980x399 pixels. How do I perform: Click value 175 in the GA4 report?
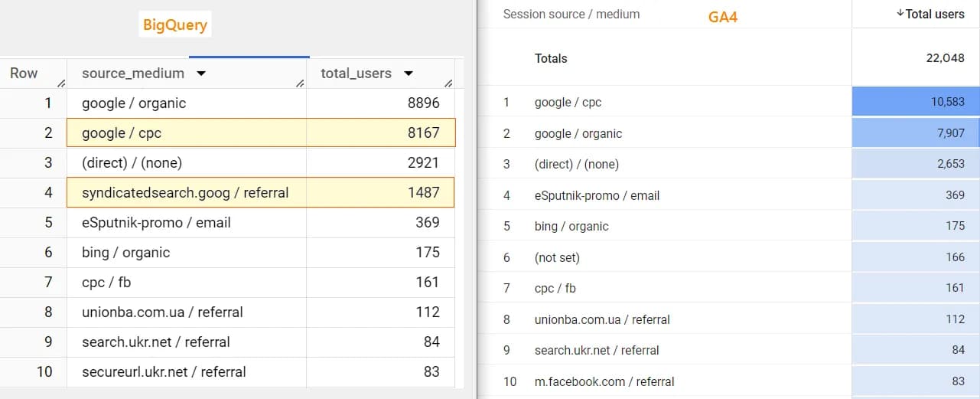[956, 226]
